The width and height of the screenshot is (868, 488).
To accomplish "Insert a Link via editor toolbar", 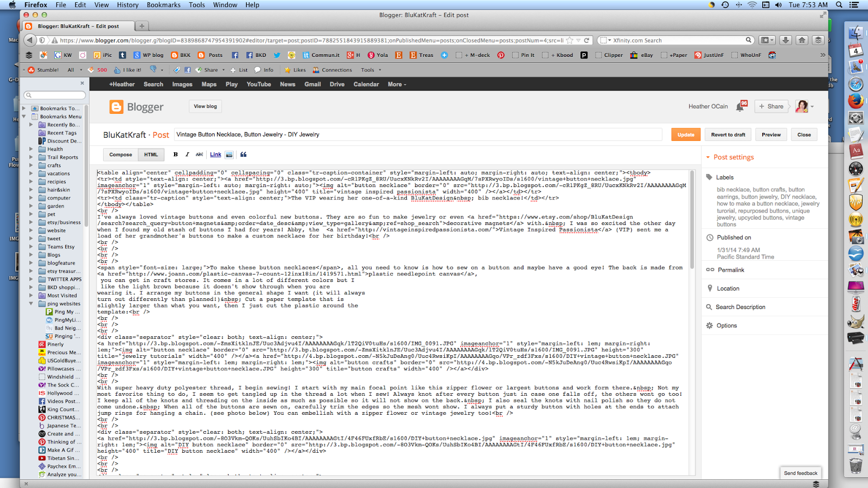I will click(x=215, y=155).
